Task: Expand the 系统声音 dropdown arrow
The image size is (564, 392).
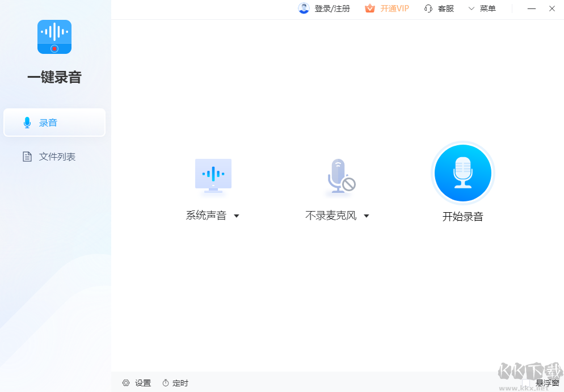Action: (237, 216)
